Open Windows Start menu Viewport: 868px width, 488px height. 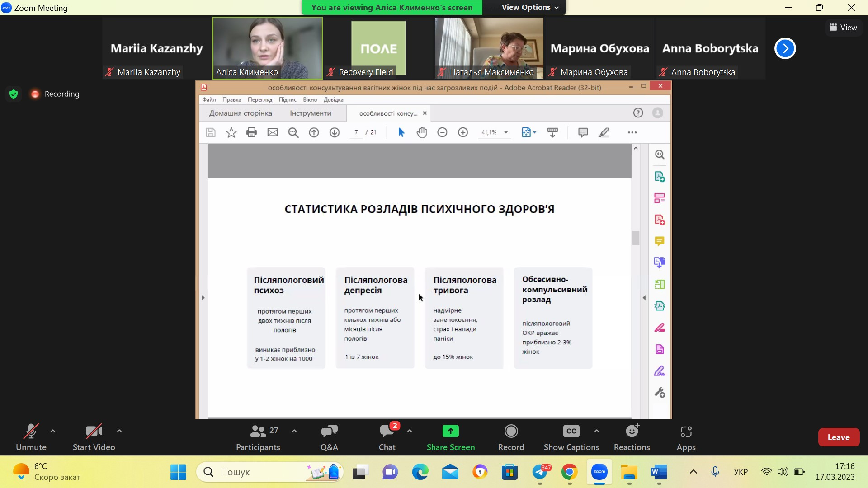click(178, 472)
